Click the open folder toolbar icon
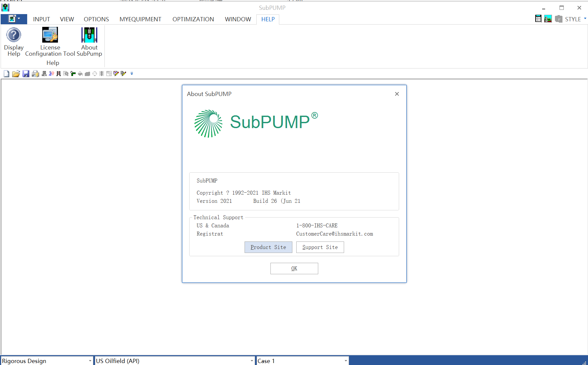This screenshot has height=365, width=588. (16, 74)
